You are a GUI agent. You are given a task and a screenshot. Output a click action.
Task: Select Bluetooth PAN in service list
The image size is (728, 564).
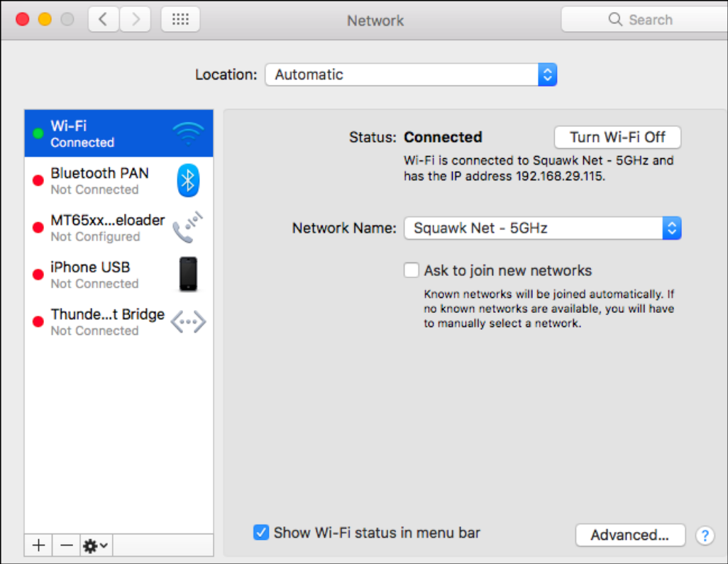pyautogui.click(x=99, y=180)
